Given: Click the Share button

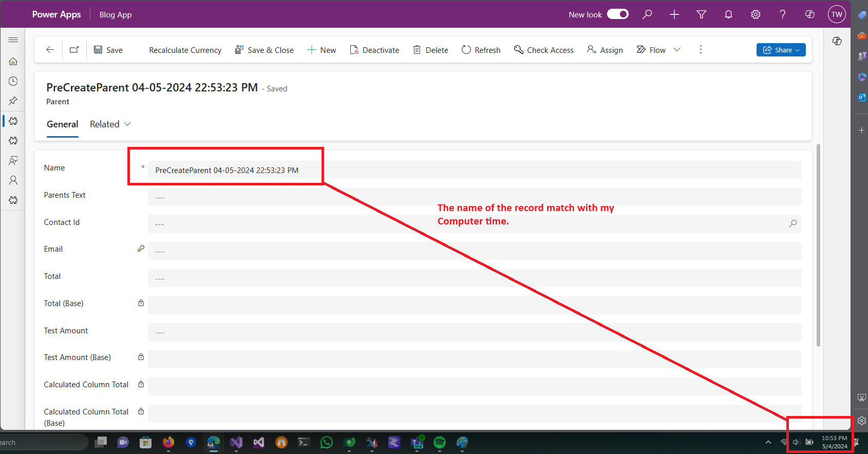Looking at the screenshot, I should tap(781, 50).
